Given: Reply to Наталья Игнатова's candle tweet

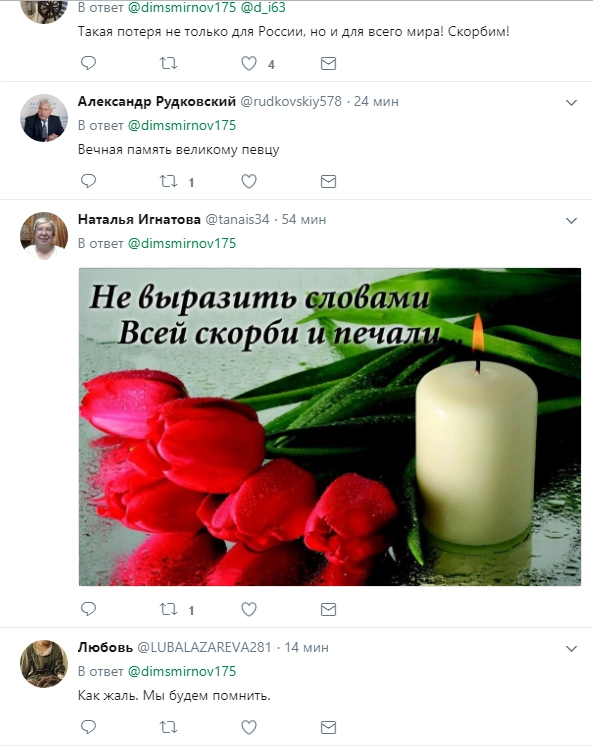Looking at the screenshot, I should click(89, 609).
